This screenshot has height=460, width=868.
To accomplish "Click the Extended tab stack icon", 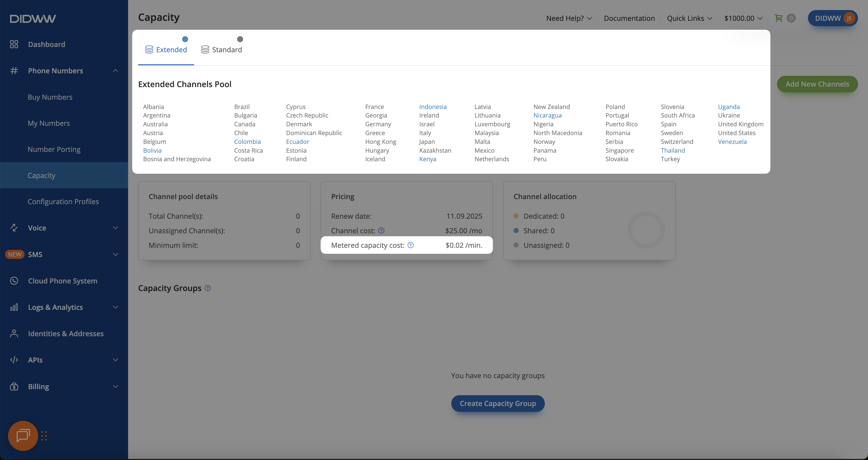I will coord(149,49).
